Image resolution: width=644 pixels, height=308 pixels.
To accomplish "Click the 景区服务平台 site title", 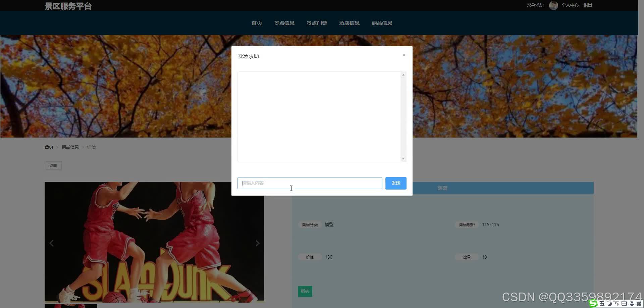I will pyautogui.click(x=68, y=6).
